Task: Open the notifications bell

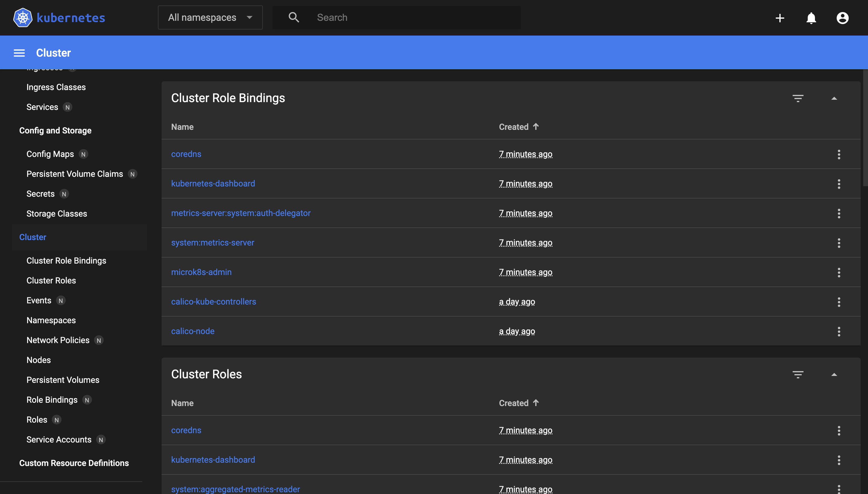Action: pos(811,18)
